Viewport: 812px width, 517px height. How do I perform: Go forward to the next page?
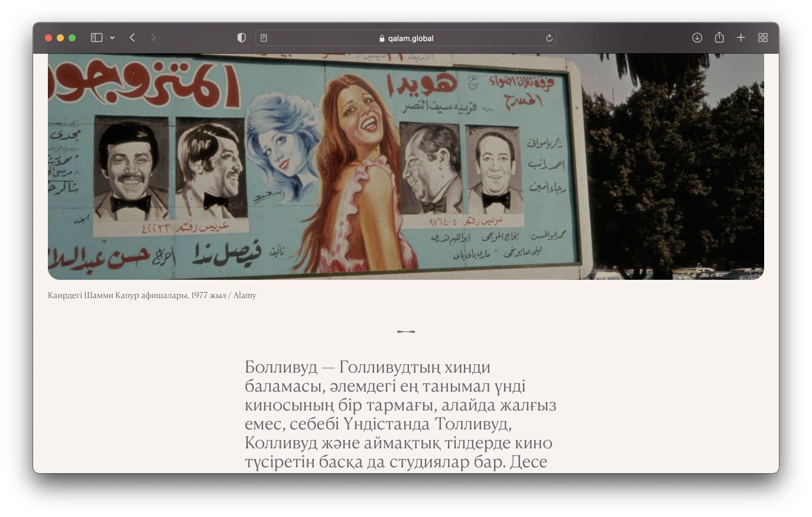coord(153,38)
